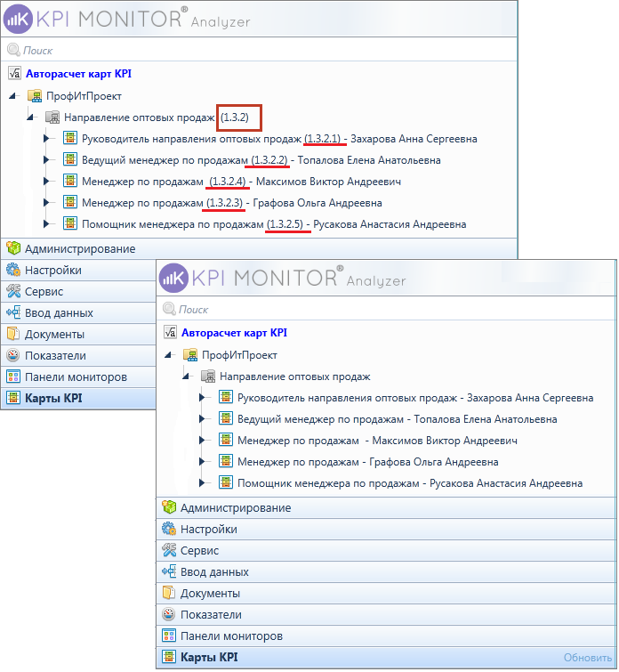Open Показатели section in back window

pos(79,356)
